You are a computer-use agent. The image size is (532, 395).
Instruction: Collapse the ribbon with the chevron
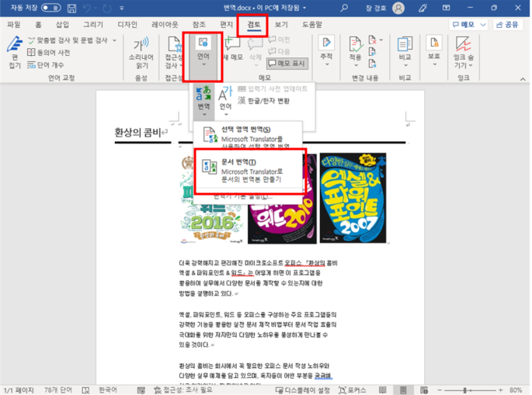tap(523, 79)
